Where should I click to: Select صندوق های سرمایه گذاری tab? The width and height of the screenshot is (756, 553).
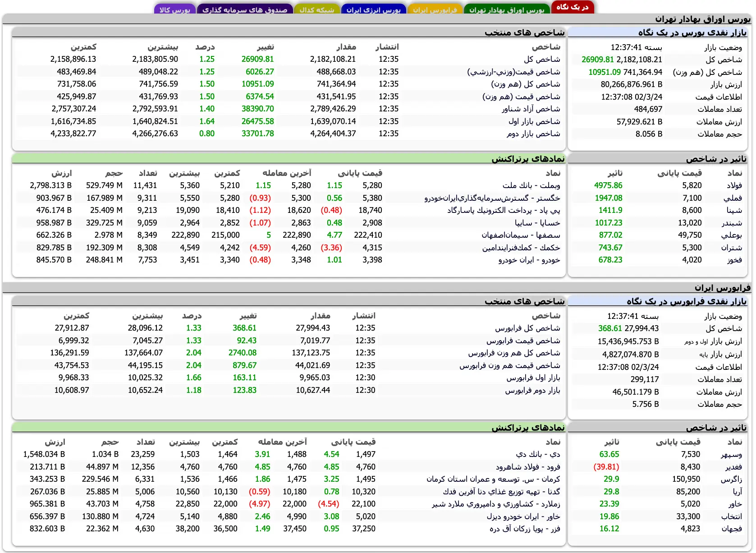click(x=244, y=9)
